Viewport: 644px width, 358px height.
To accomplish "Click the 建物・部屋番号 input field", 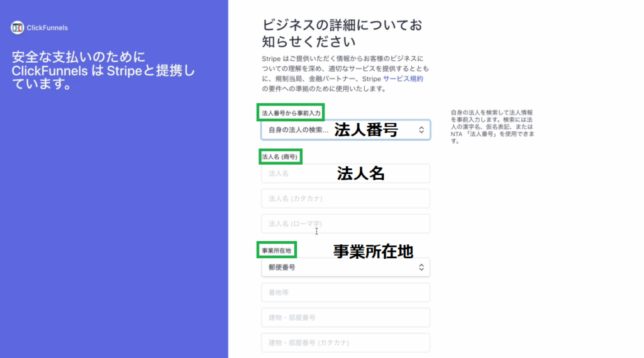I will 346,317.
